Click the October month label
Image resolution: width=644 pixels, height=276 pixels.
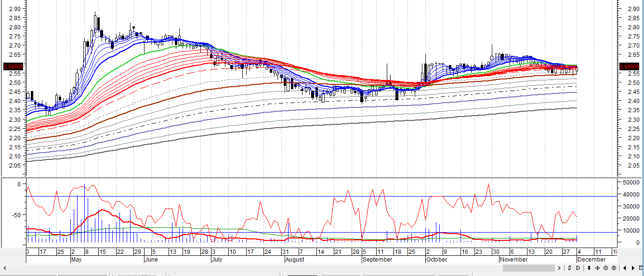(x=436, y=259)
